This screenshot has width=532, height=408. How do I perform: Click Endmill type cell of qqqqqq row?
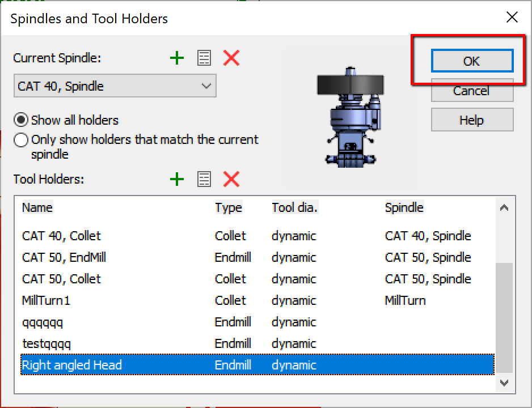coord(233,322)
